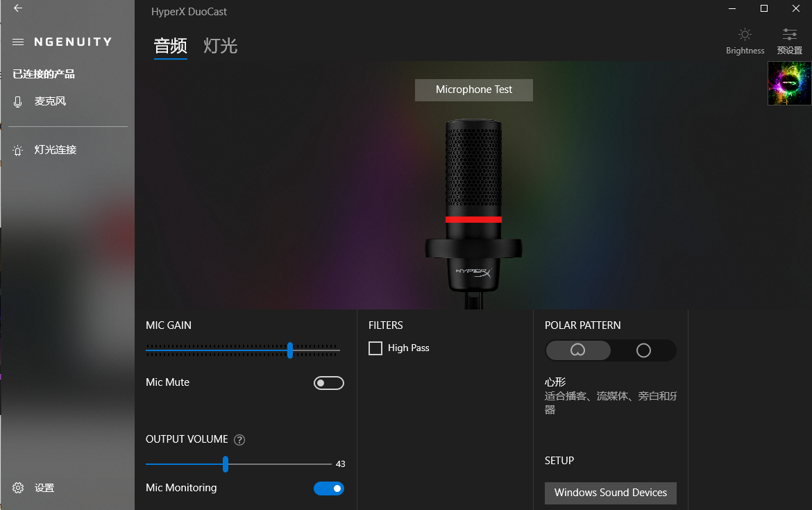Open 设置 settings from the sidebar

point(44,488)
